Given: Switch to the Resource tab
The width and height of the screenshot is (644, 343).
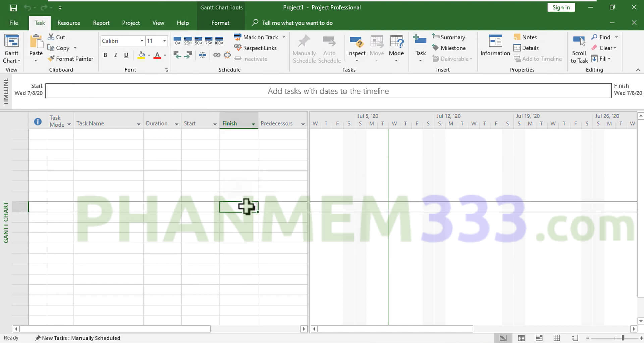Looking at the screenshot, I should pos(69,23).
